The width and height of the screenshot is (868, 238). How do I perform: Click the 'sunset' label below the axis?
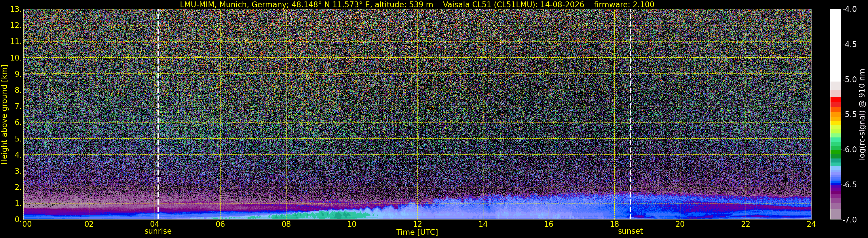(x=630, y=231)
